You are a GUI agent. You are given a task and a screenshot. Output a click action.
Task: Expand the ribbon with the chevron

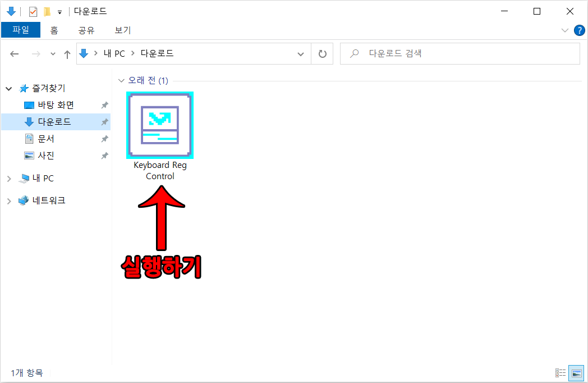(565, 30)
